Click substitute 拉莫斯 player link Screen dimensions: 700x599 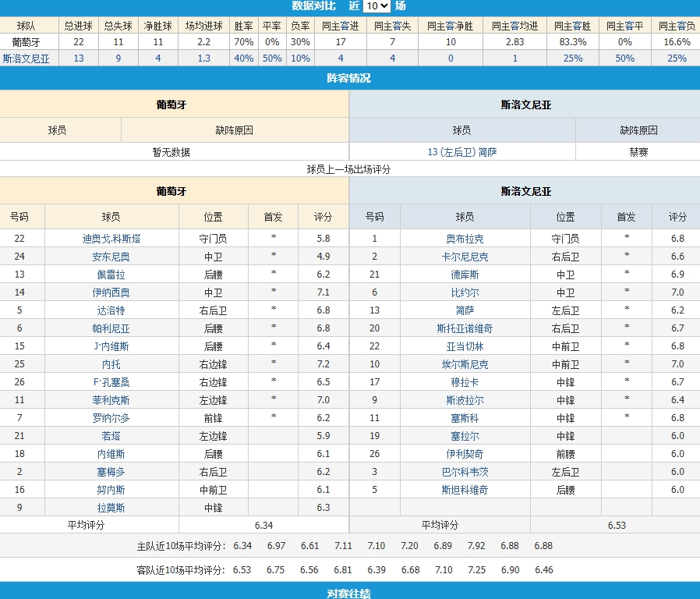[x=111, y=508]
